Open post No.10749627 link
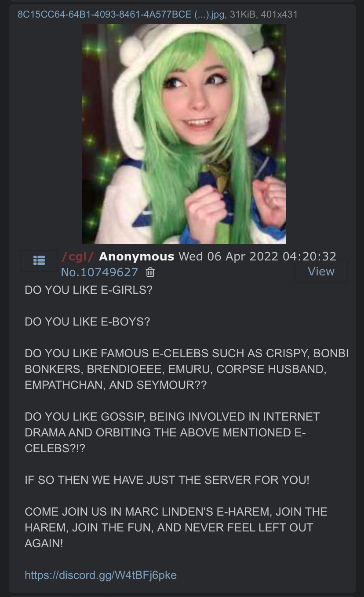Image resolution: width=364 pixels, height=597 pixels. [x=99, y=272]
